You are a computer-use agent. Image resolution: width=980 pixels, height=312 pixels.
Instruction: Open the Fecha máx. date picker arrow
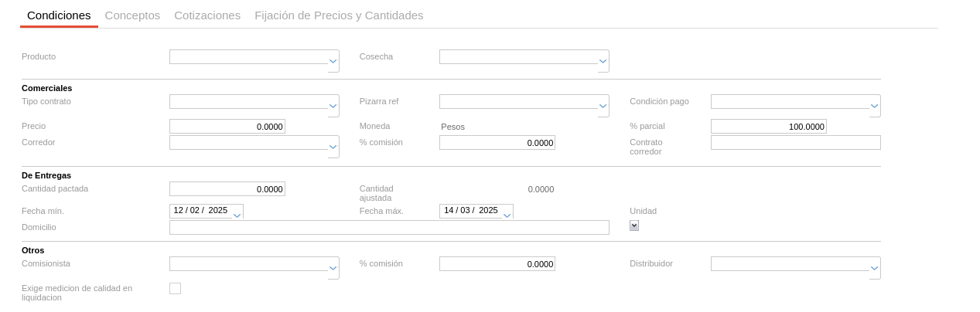507,215
